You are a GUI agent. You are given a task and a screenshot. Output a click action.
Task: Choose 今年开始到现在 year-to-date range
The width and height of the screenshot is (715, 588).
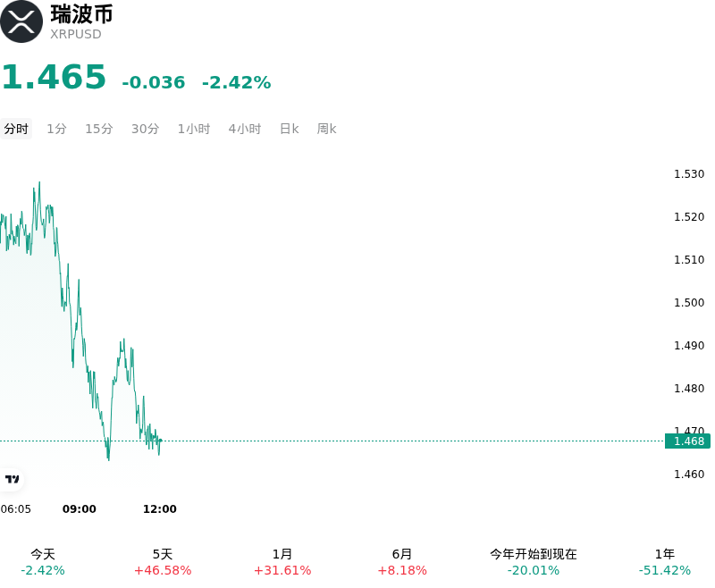(x=534, y=562)
